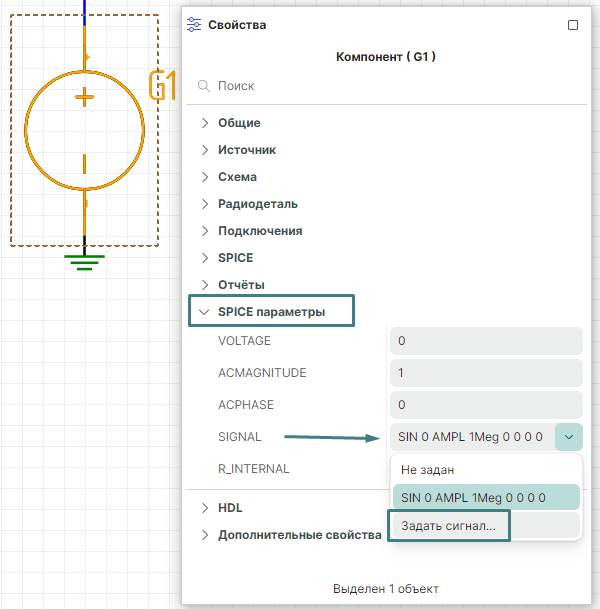
Task: Click the green ground symbol
Action: point(84,262)
